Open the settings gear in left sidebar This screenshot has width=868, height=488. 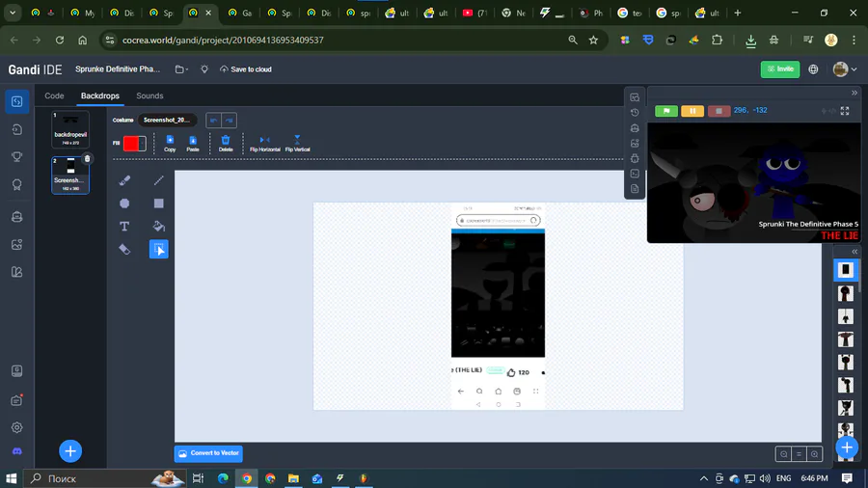tap(17, 427)
